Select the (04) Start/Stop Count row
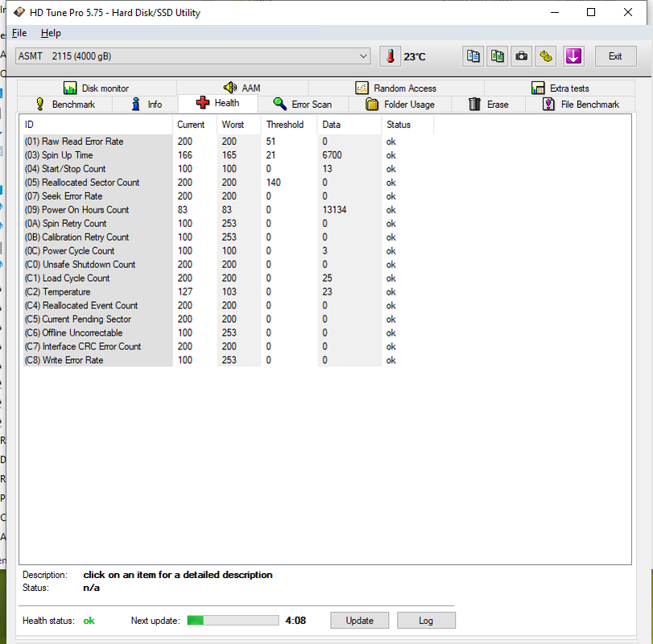653x644 pixels. tap(228, 168)
